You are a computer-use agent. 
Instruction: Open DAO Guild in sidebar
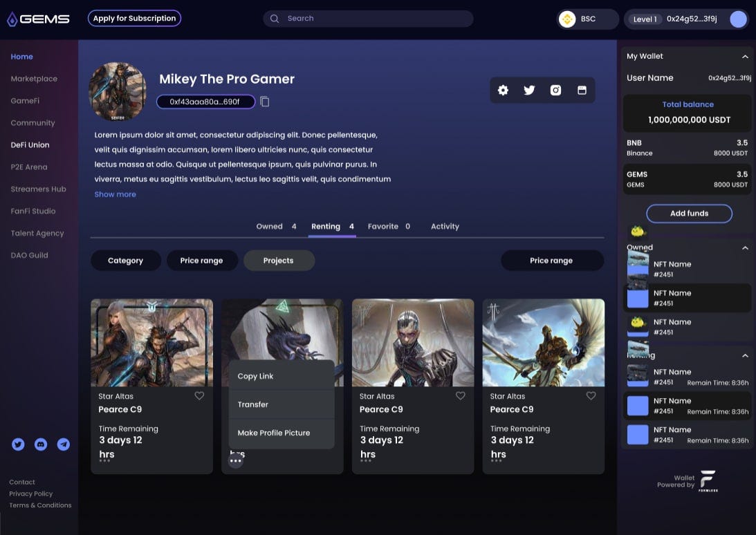pyautogui.click(x=30, y=255)
